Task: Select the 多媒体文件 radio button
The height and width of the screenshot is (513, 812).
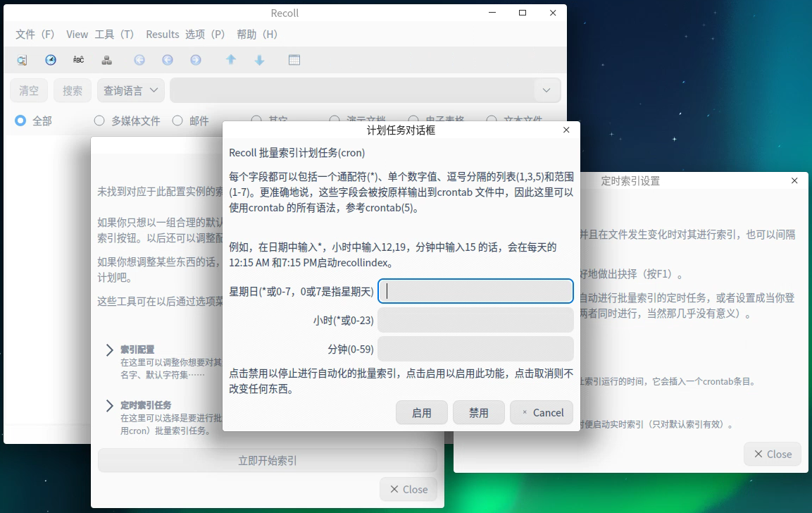Action: coord(99,120)
